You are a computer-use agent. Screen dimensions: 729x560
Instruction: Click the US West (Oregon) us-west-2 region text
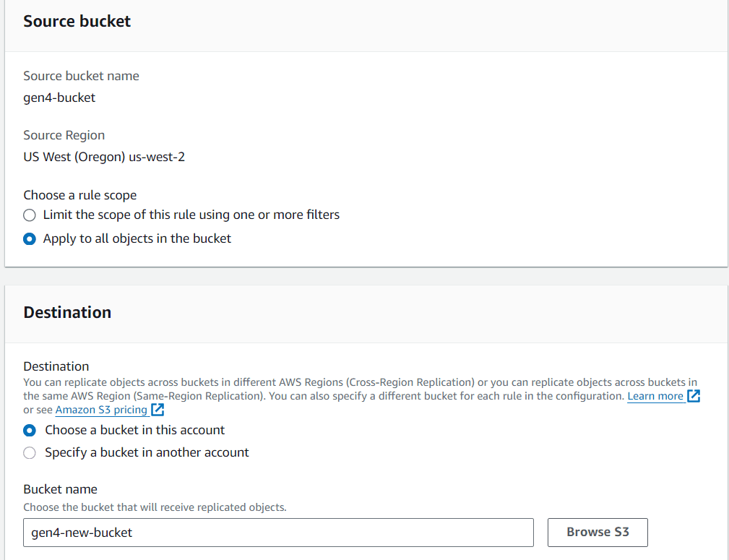click(104, 157)
